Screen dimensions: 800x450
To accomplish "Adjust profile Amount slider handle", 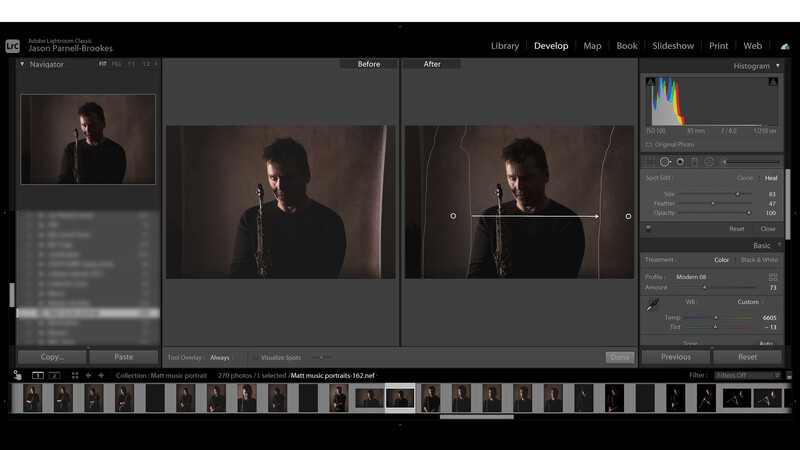I will coord(705,288).
